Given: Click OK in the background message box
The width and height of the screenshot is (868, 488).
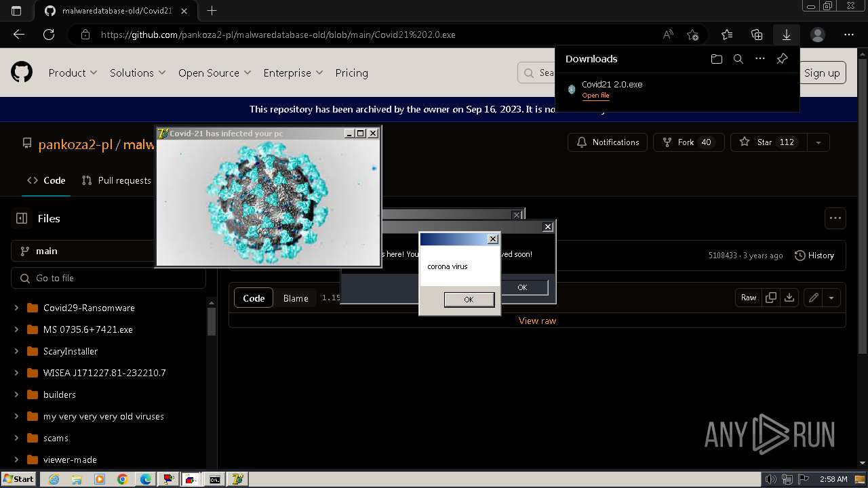Looking at the screenshot, I should pyautogui.click(x=522, y=287).
